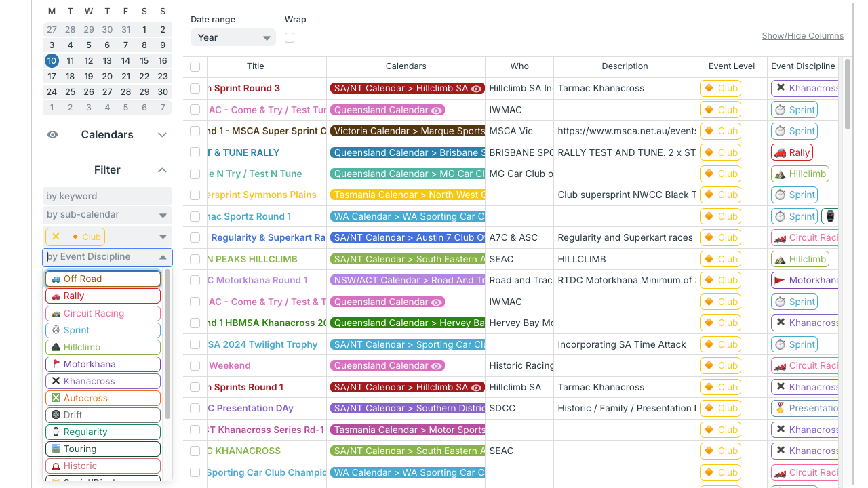Click the eye icon beside Calendars heading
Screen dimensions: 868x488
53,135
